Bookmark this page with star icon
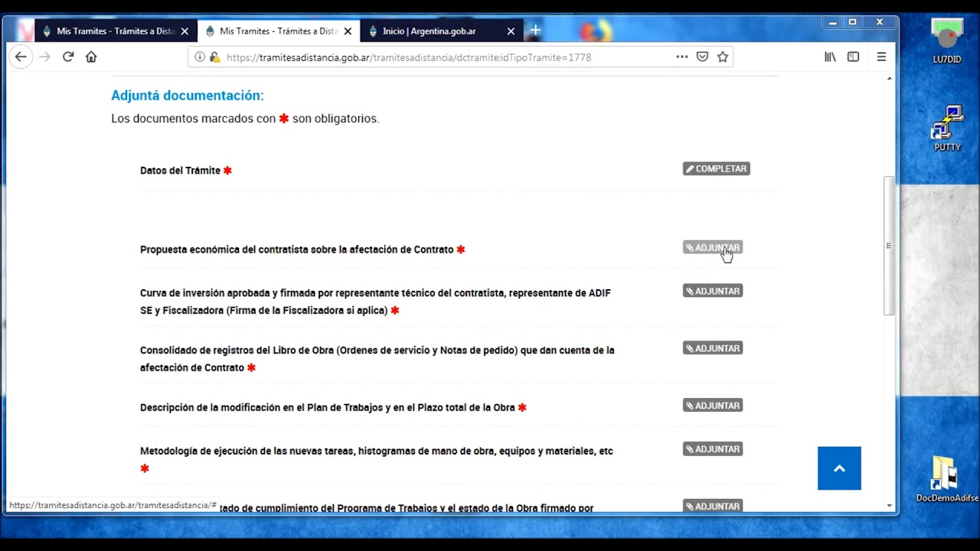Viewport: 980px width, 551px height. (723, 57)
